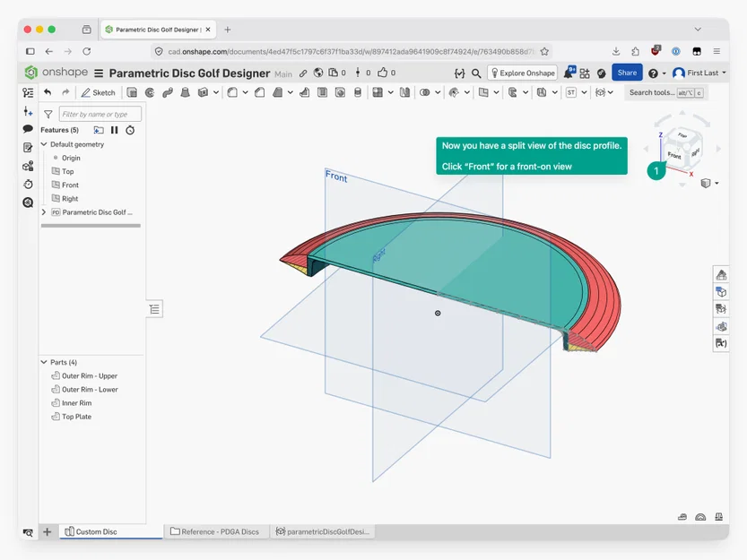Click the notifications bell icon
The width and height of the screenshot is (747, 560).
click(x=569, y=73)
